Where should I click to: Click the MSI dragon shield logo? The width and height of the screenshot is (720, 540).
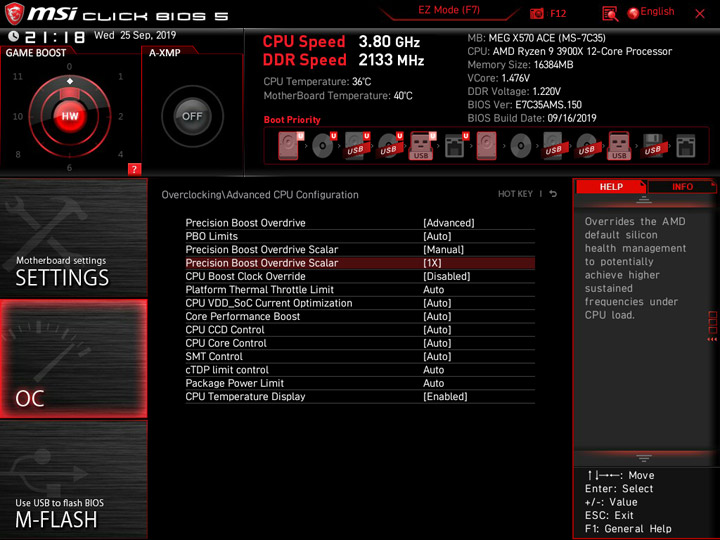click(14, 14)
